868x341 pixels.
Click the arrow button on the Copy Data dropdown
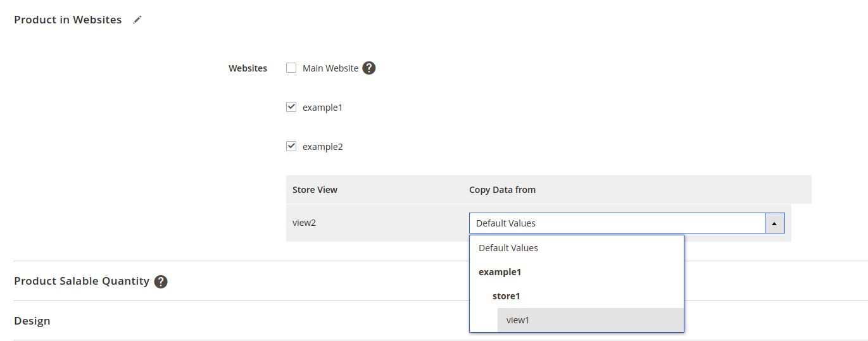click(x=775, y=223)
